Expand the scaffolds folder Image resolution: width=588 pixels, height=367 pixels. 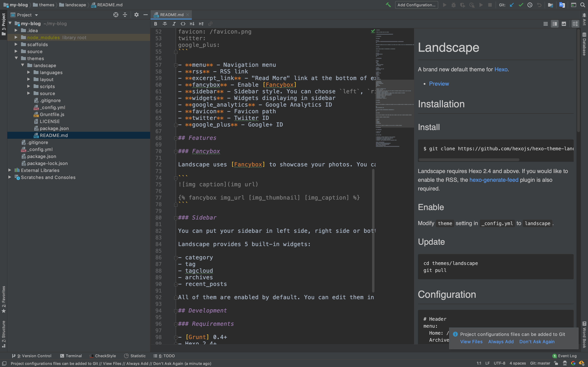16,44
